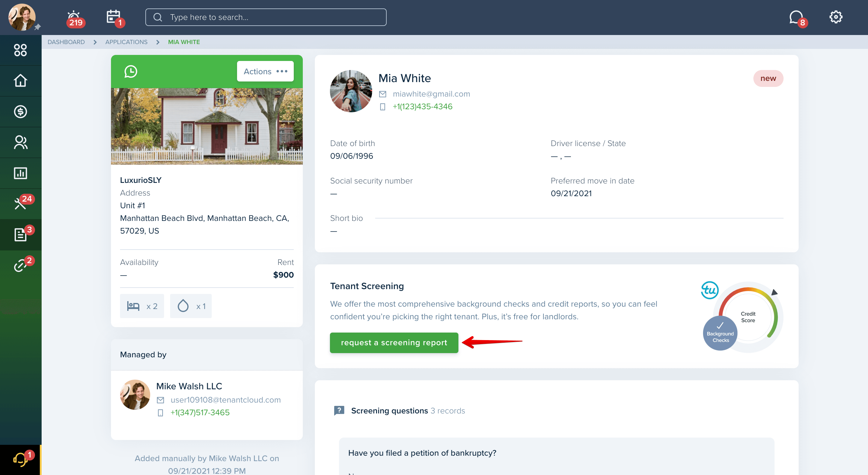Open the Accounting dollar icon in the sidebar
Viewport: 868px width, 475px height.
pos(20,112)
